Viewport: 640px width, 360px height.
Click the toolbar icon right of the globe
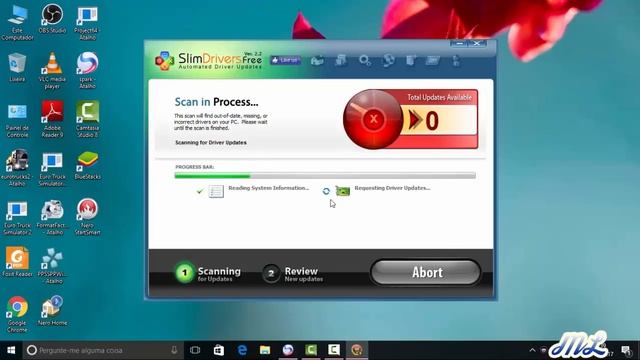pyautogui.click(x=411, y=61)
